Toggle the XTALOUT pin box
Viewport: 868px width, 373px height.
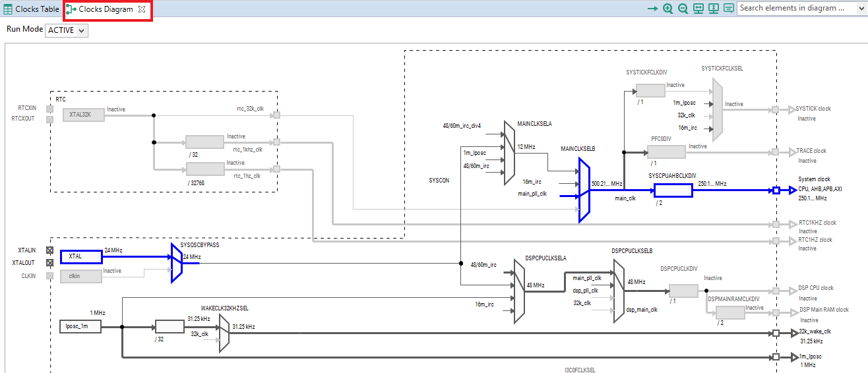point(49,263)
